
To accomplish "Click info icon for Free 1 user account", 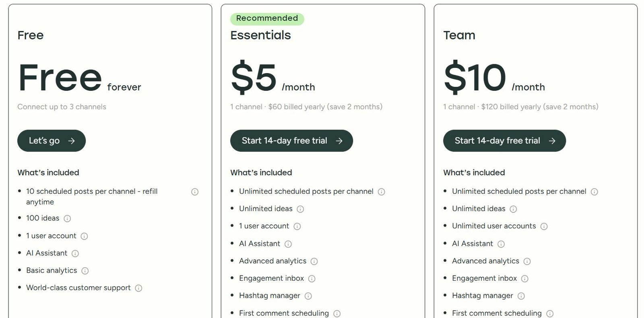I will [x=84, y=236].
